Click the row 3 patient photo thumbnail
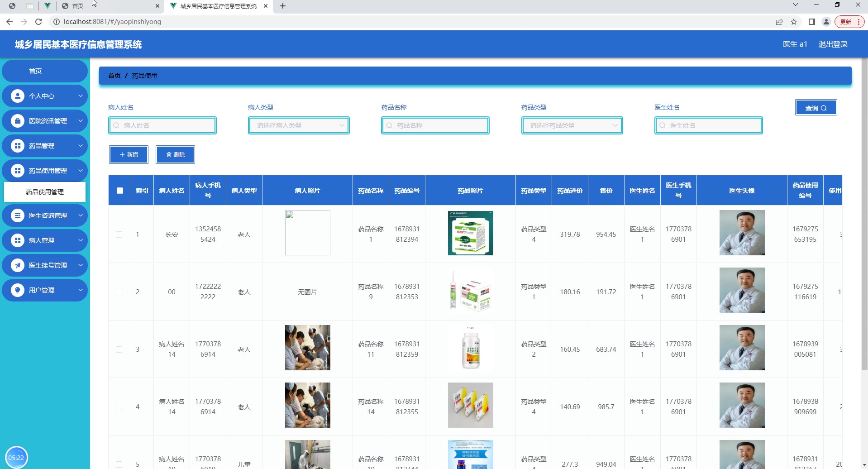The height and width of the screenshot is (469, 868). pyautogui.click(x=308, y=348)
